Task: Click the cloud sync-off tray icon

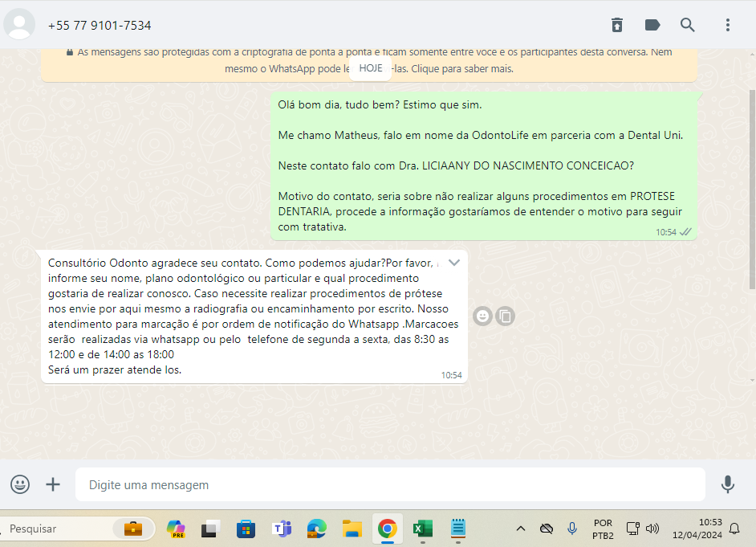Action: pos(547,529)
